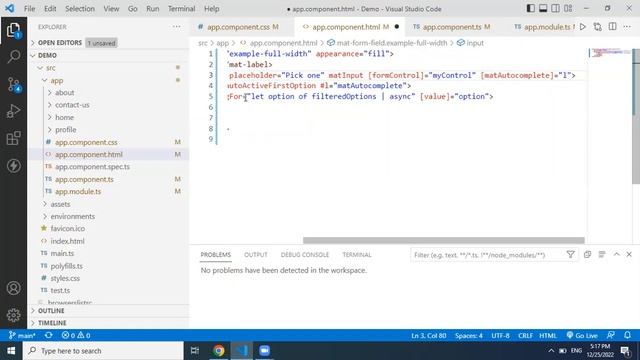Open the Manage gear icon
The width and height of the screenshot is (640, 360).
13,315
